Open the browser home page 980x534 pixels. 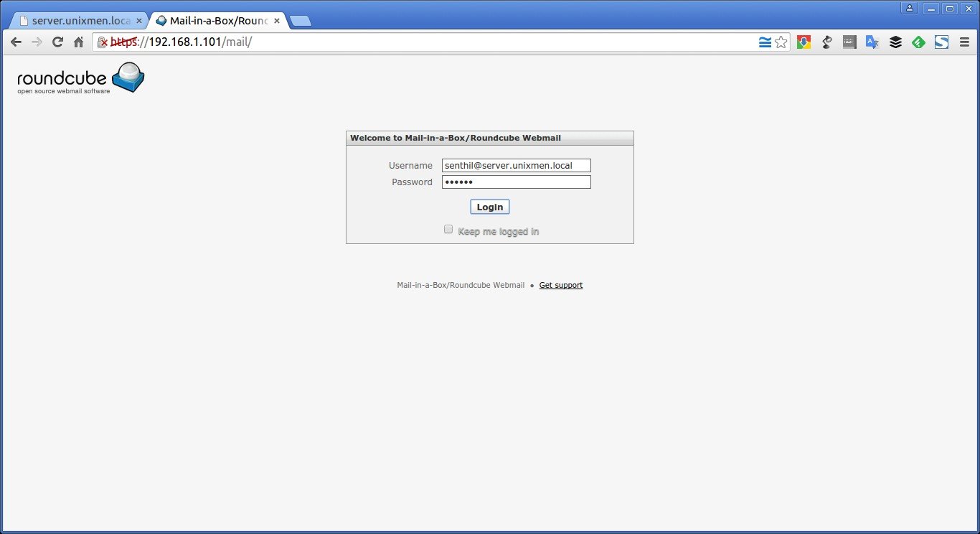point(79,42)
